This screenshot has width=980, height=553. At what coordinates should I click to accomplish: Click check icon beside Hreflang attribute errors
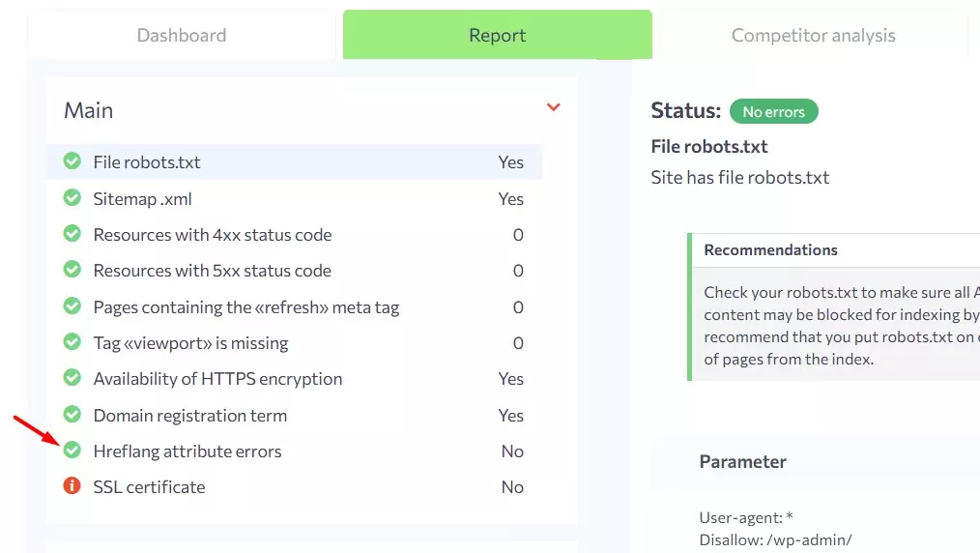(x=72, y=451)
